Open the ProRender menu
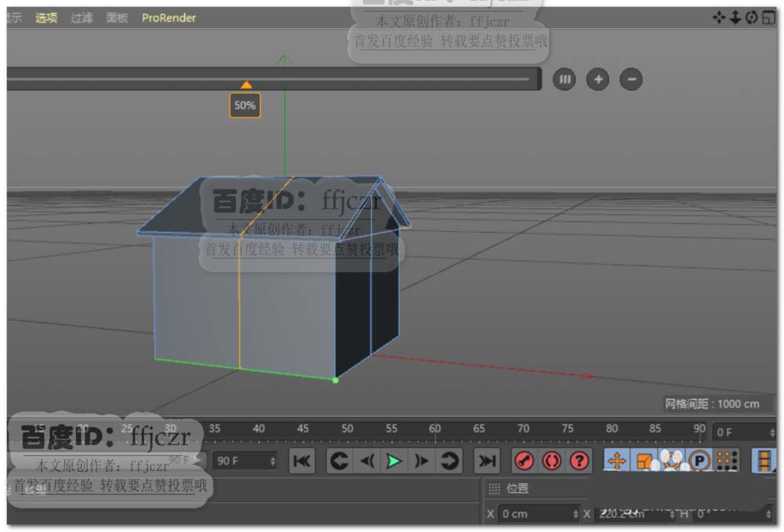 point(169,17)
